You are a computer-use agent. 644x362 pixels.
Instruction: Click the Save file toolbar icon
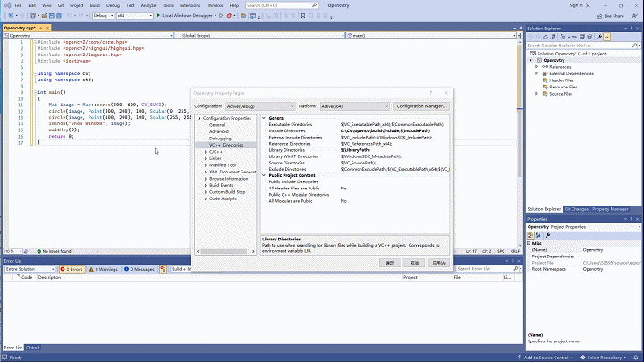52,15
